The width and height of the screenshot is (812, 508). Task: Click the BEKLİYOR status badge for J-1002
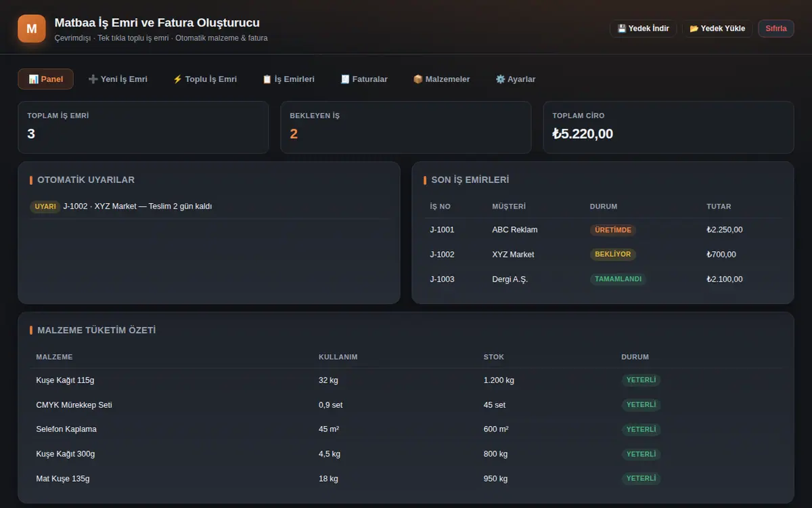(613, 255)
